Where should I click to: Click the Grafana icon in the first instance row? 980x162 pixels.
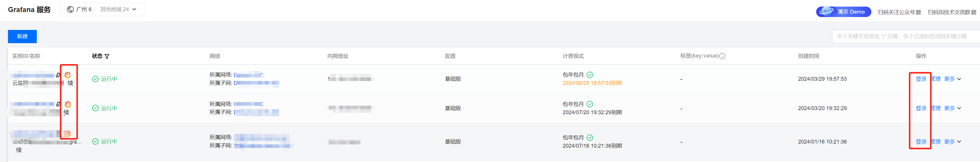68,75
